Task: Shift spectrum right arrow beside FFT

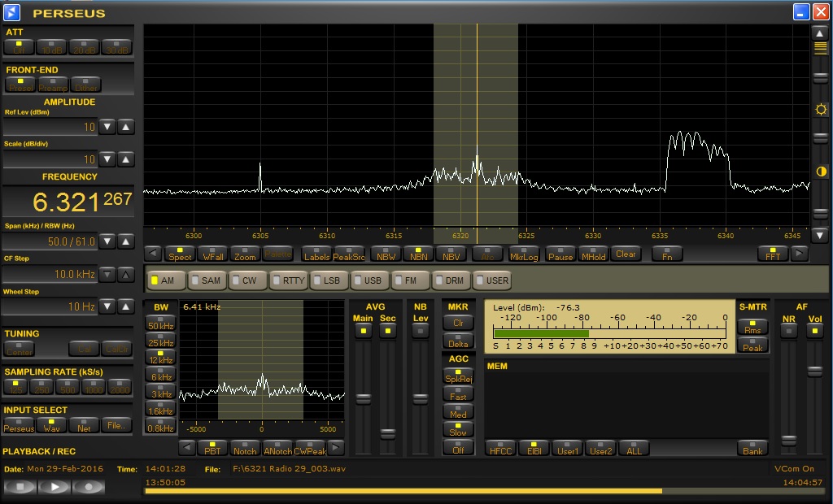Action: (799, 254)
